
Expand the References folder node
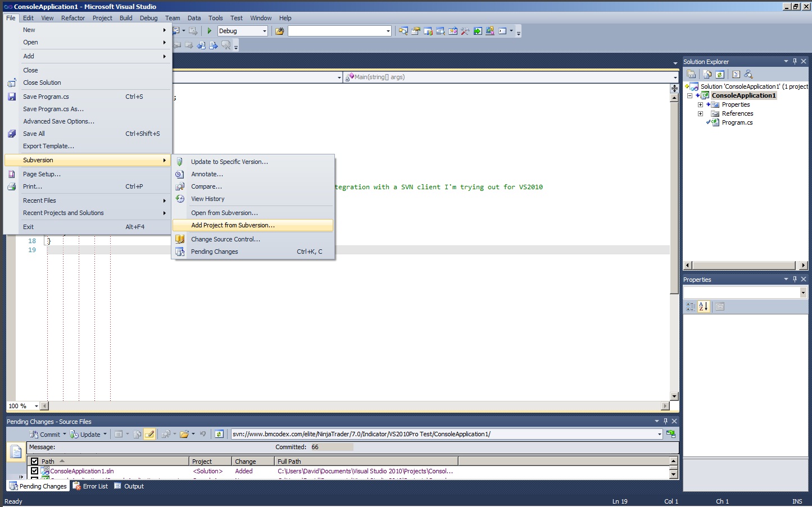tap(700, 113)
